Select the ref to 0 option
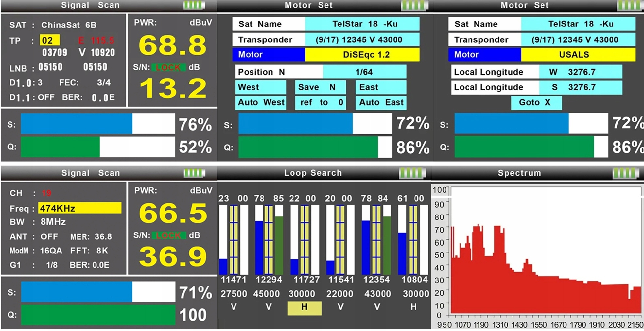The image size is (644, 331). pyautogui.click(x=320, y=102)
